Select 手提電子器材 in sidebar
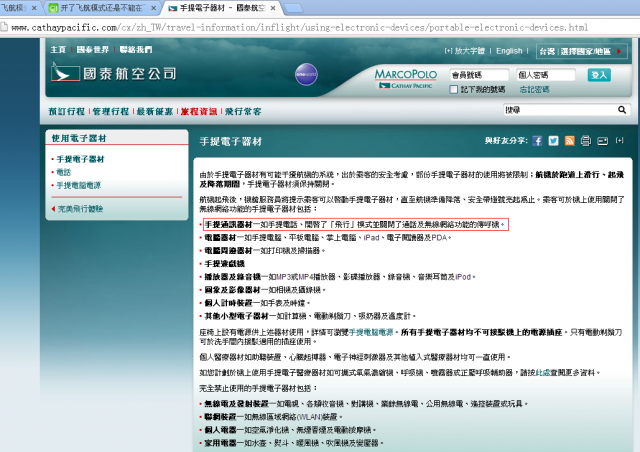 click(x=80, y=159)
